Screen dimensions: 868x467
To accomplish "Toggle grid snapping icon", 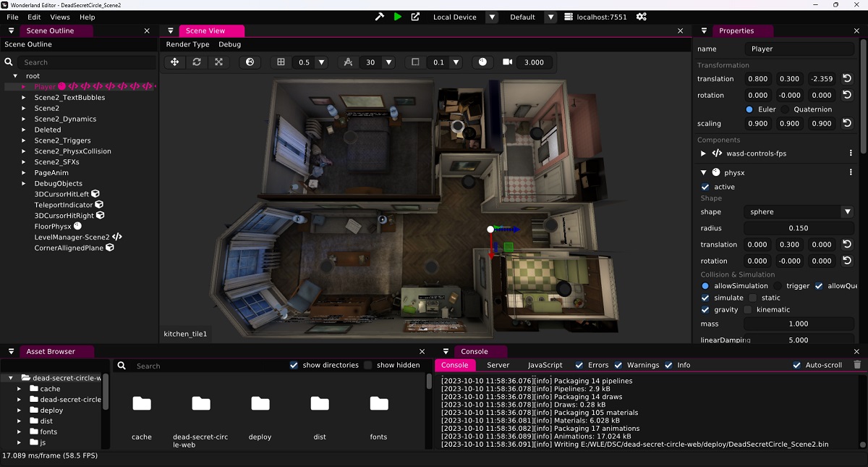I will [281, 62].
